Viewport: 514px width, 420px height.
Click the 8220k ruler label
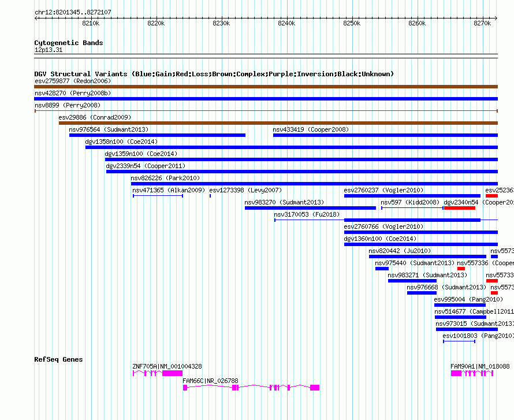point(156,23)
